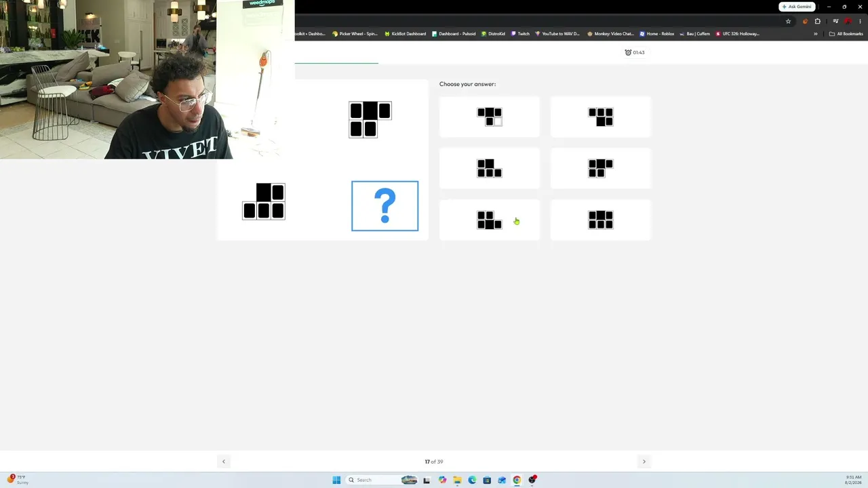This screenshot has height=488, width=868.
Task: Open File Explorer from the taskbar
Action: (457, 480)
